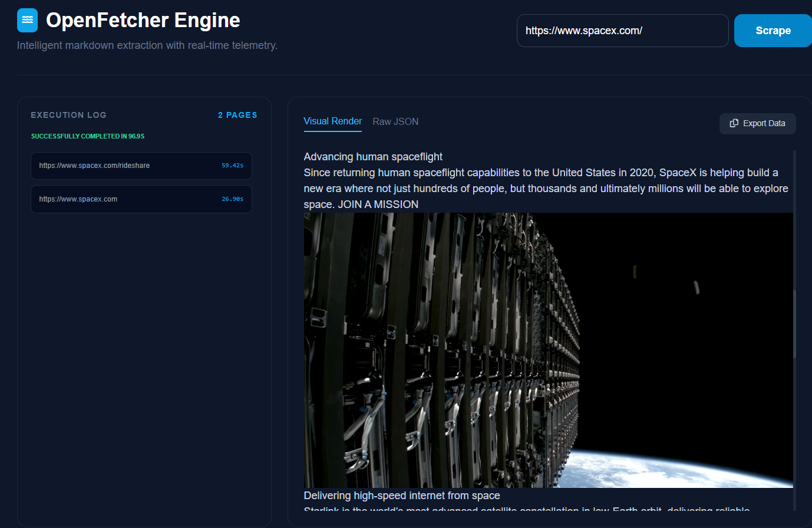Click the 2 PAGES counter label
The height and width of the screenshot is (528, 812).
pyautogui.click(x=237, y=115)
